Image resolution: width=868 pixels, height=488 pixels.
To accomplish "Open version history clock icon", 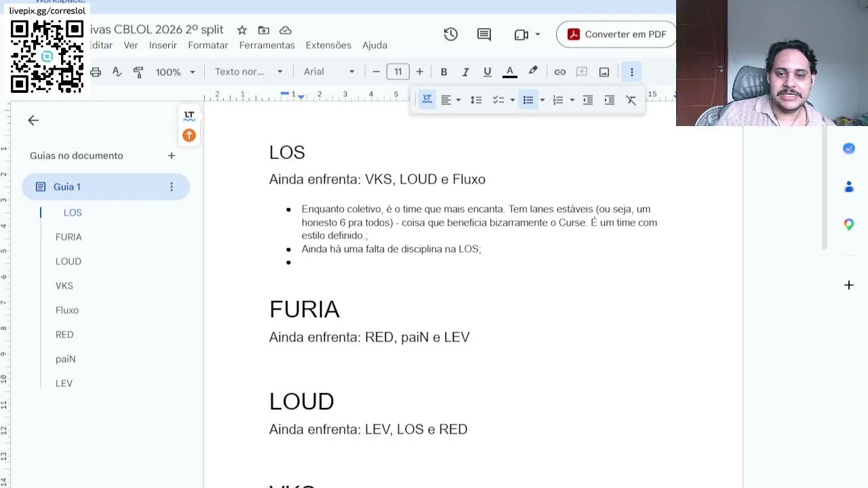I will [451, 35].
